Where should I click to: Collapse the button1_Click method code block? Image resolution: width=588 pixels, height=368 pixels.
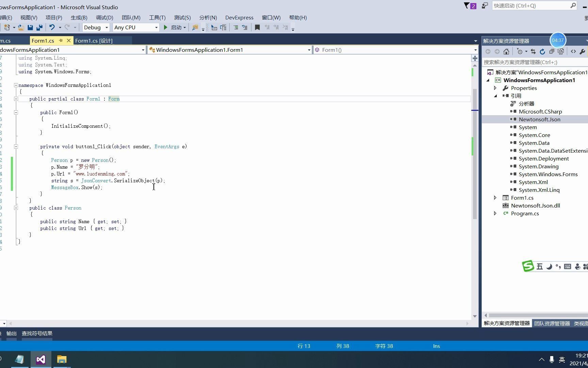click(x=16, y=147)
